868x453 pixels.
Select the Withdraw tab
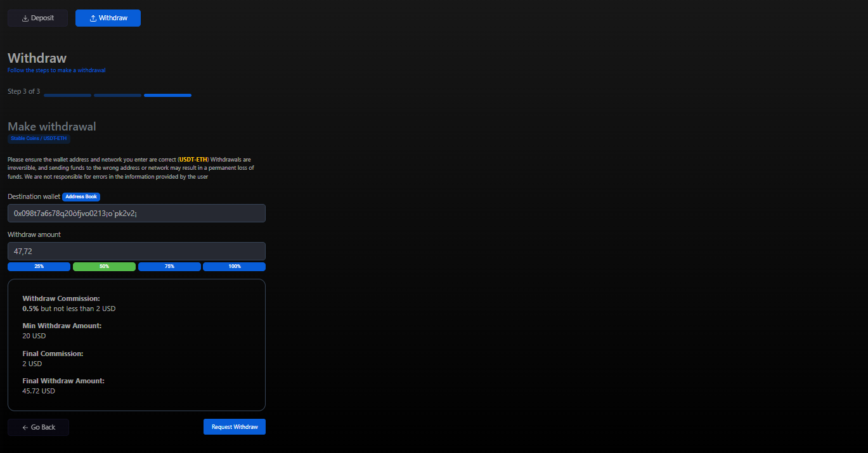click(108, 18)
